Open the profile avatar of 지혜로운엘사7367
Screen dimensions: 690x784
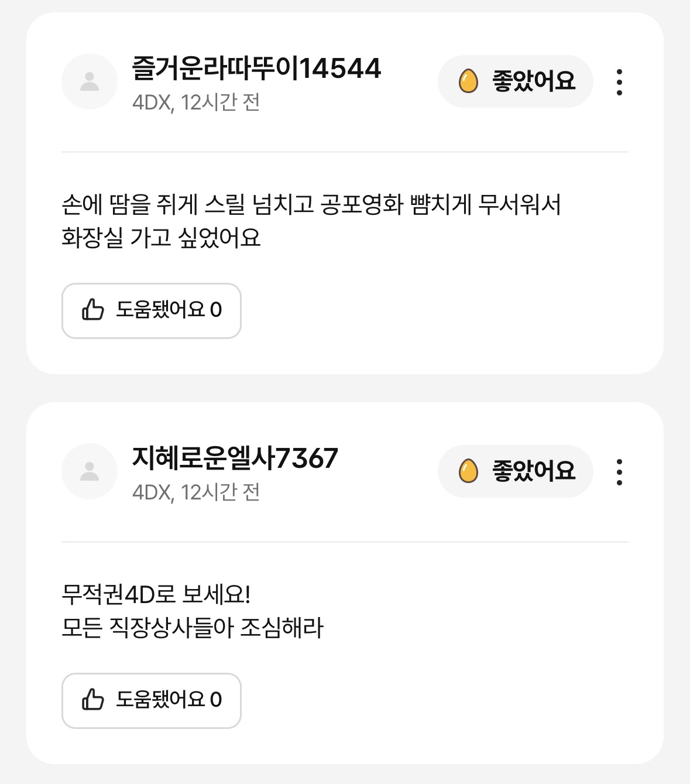90,471
